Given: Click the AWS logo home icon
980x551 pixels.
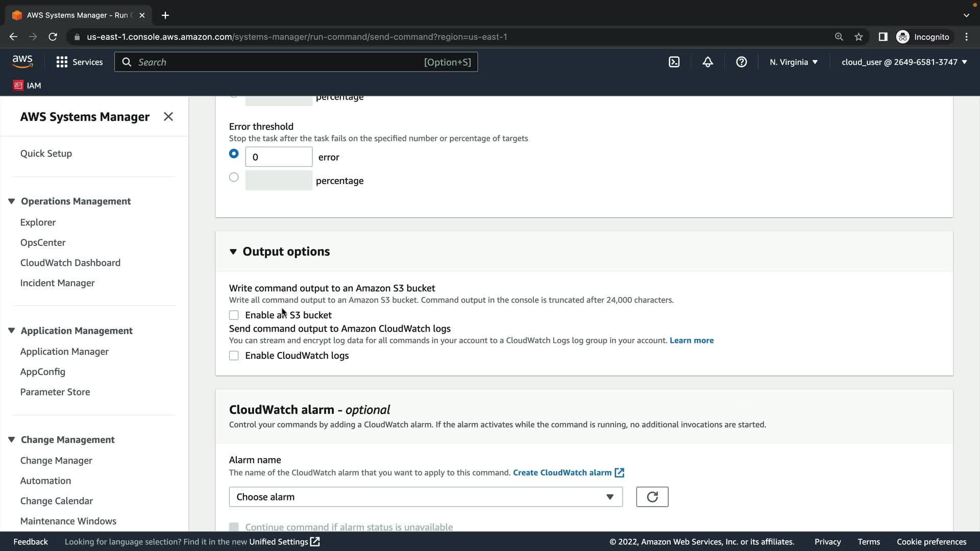Looking at the screenshot, I should [x=22, y=62].
